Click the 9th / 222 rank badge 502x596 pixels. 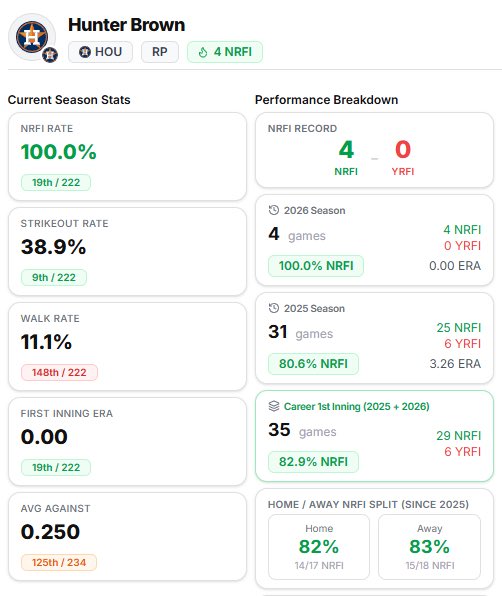(x=54, y=277)
